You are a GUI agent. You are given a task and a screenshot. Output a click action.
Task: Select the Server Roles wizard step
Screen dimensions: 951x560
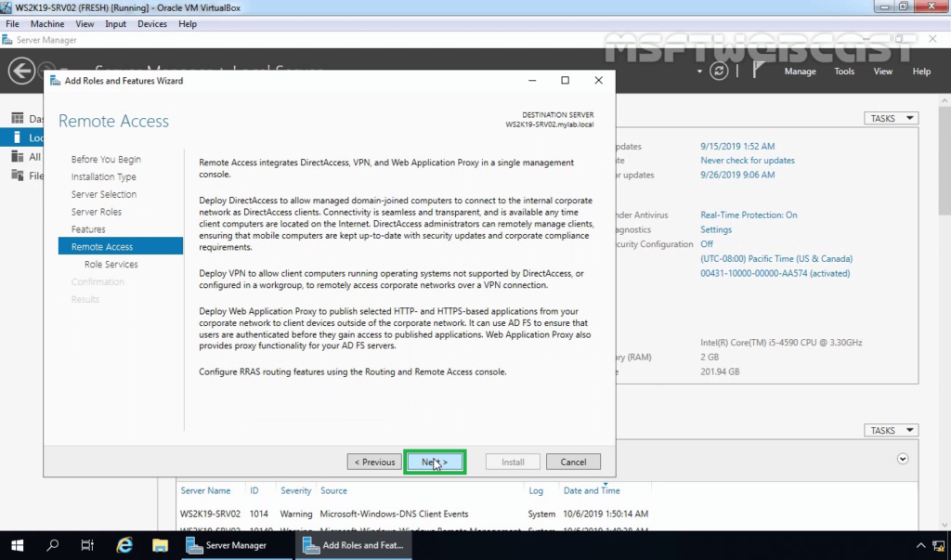[x=97, y=212]
